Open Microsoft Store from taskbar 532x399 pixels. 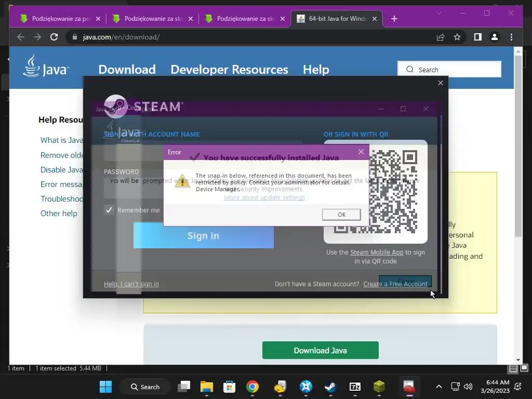tap(229, 387)
